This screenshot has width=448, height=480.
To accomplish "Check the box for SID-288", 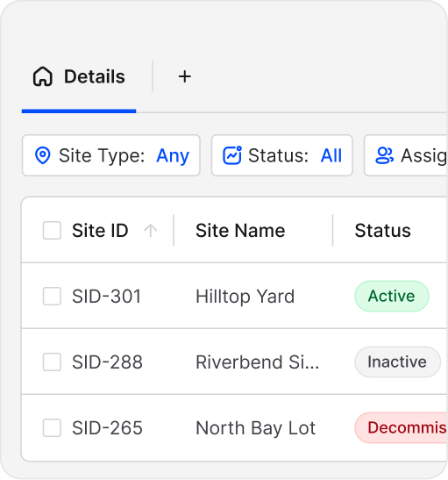I will pyautogui.click(x=52, y=362).
